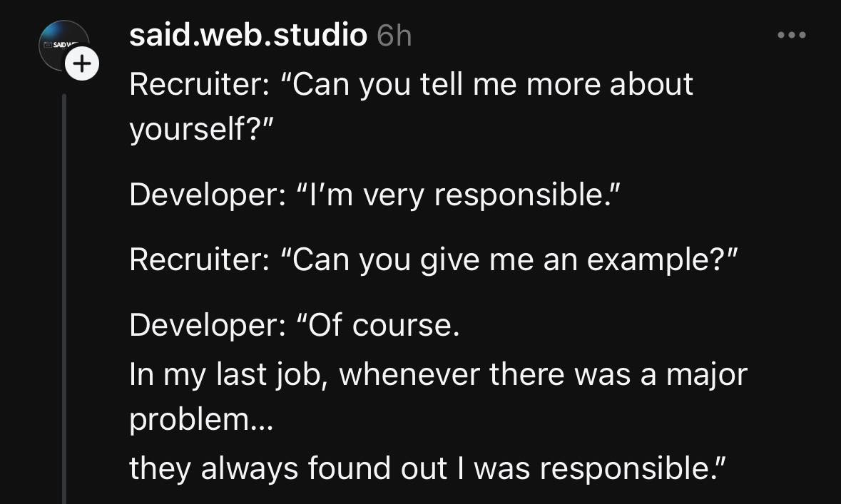Open the three-dot more options menu

791,35
